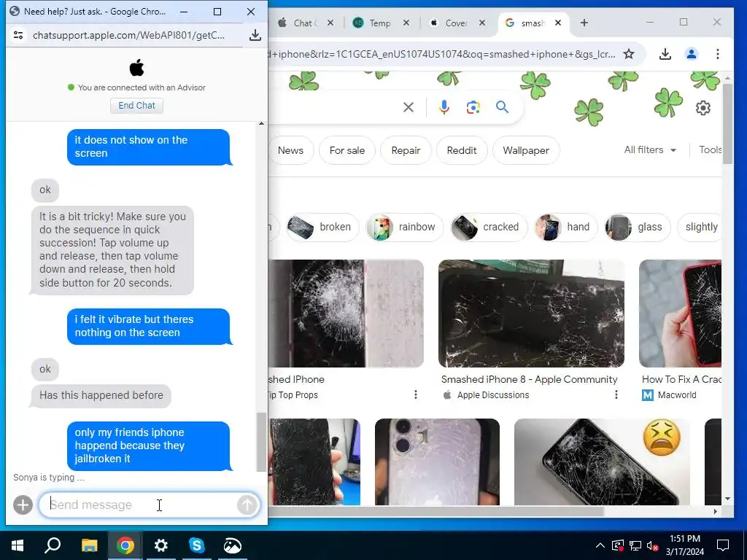747x560 pixels.
Task: Click the Google page vertical scrollbar thumb
Action: [x=727, y=124]
